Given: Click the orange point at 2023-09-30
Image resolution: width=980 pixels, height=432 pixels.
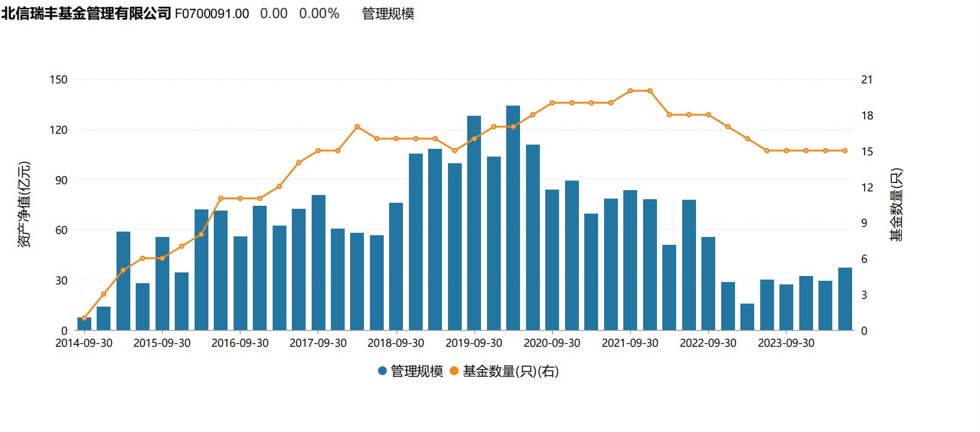Looking at the screenshot, I should click(786, 151).
